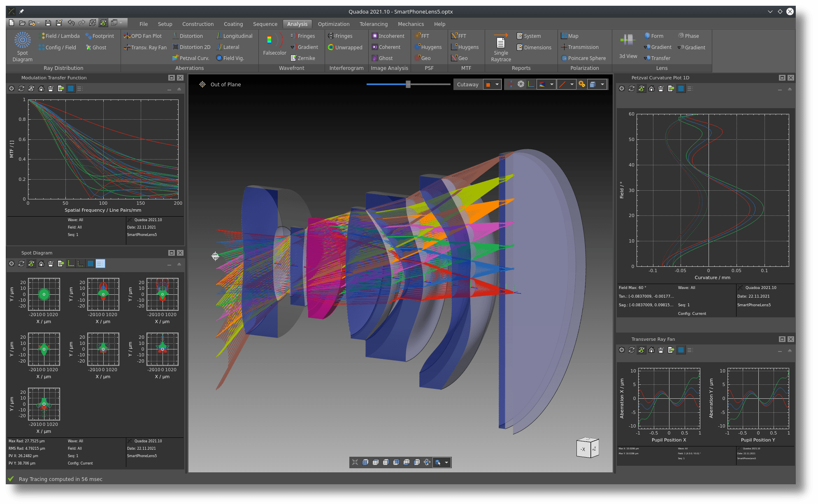Viewport: 818px width, 504px height.
Task: Open the Petzval Curvature analysis
Action: pyautogui.click(x=191, y=58)
